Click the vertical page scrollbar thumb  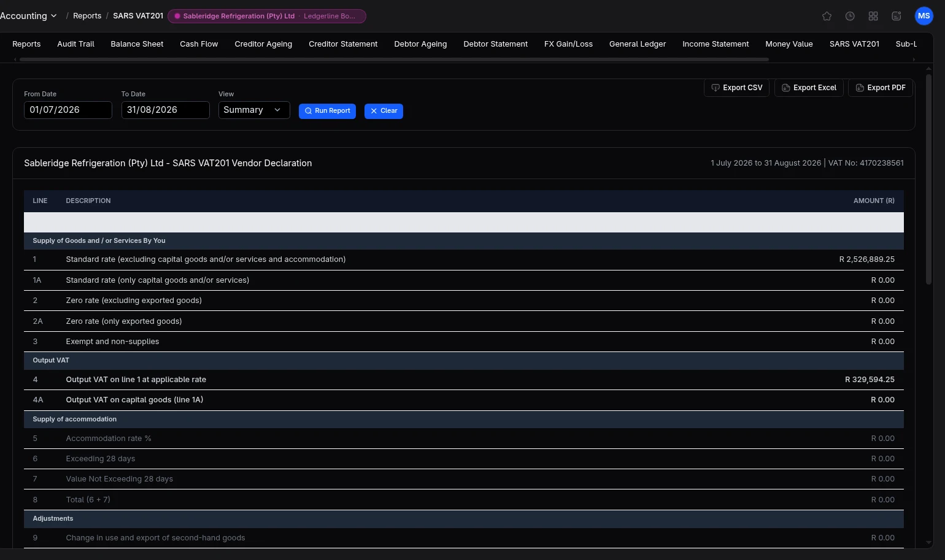pos(928,179)
